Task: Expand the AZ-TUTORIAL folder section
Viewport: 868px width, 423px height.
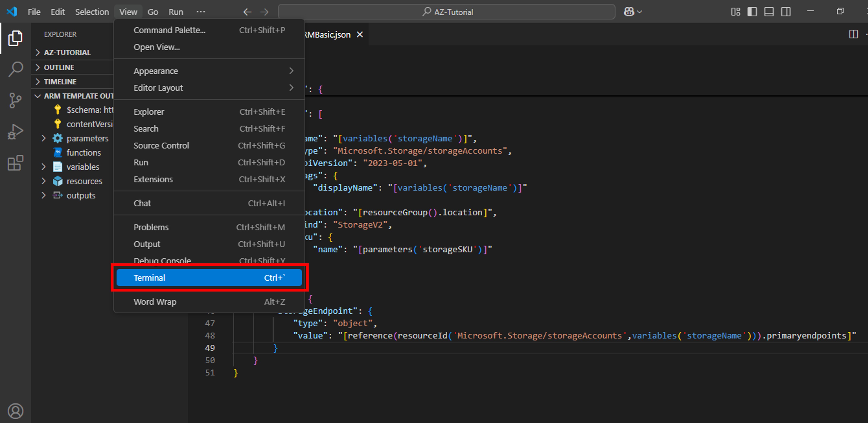Action: (x=67, y=52)
